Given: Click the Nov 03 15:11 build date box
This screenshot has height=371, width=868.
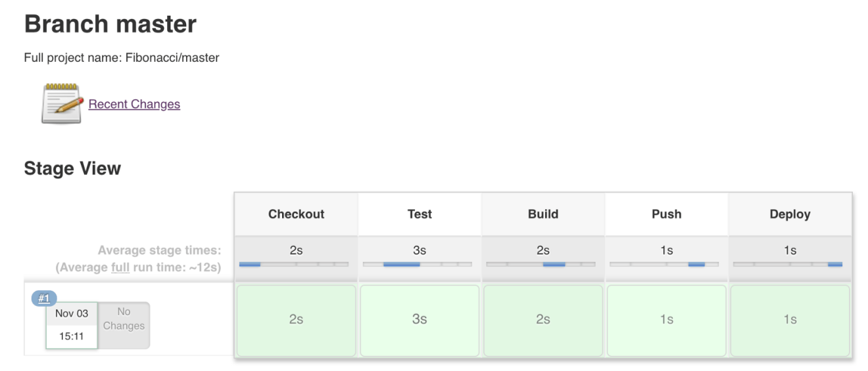Looking at the screenshot, I should point(72,325).
